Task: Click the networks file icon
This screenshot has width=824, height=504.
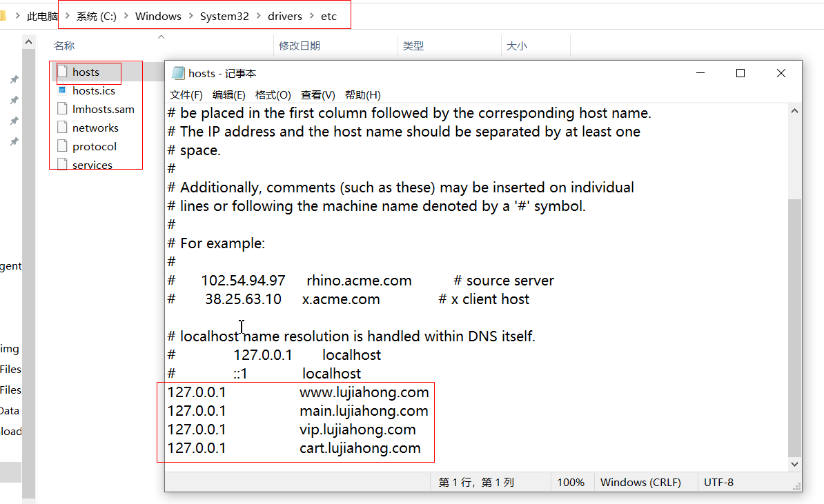Action: click(x=63, y=128)
